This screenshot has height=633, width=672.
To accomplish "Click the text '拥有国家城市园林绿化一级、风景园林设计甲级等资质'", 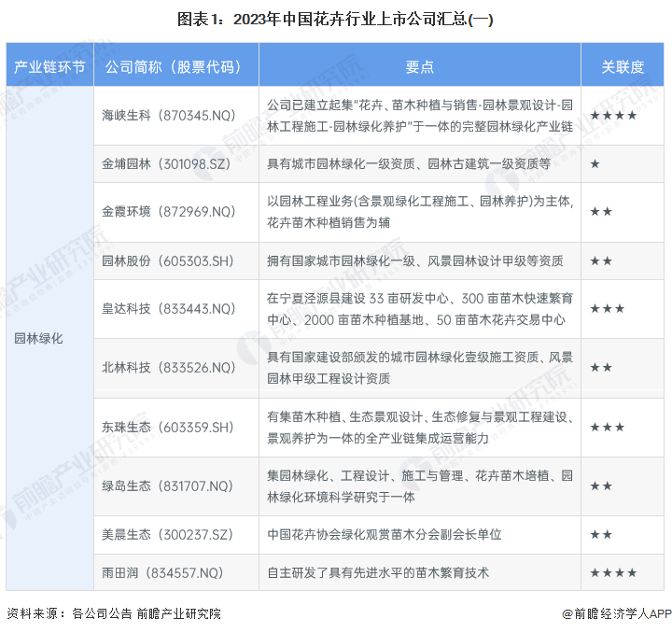I will click(414, 261).
